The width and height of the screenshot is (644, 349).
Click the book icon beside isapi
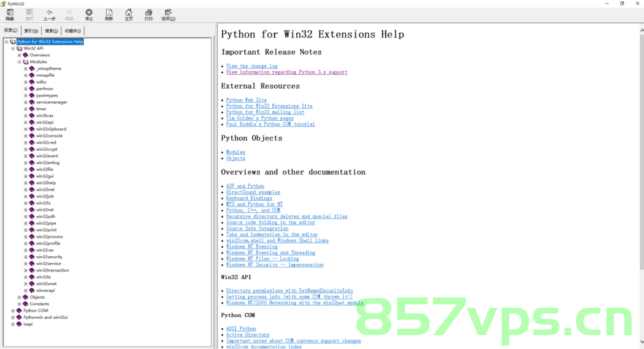pos(19,324)
